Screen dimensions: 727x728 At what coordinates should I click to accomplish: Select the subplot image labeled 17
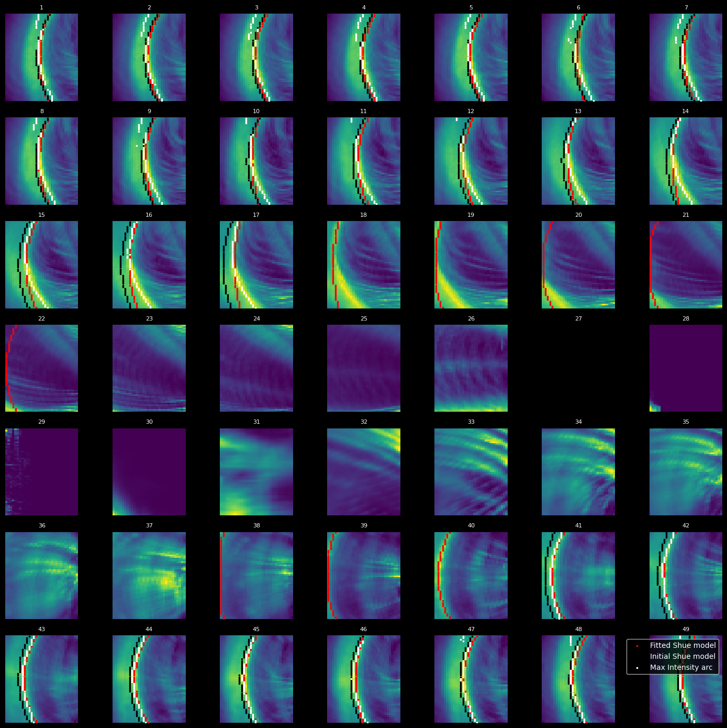coord(256,264)
